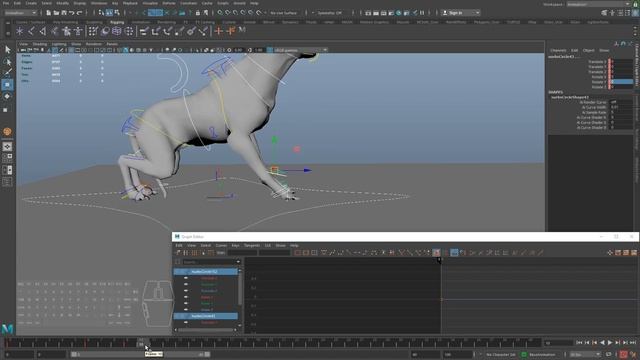The height and width of the screenshot is (360, 640).
Task: Click the New Scene icon in status line
Action: point(49,13)
